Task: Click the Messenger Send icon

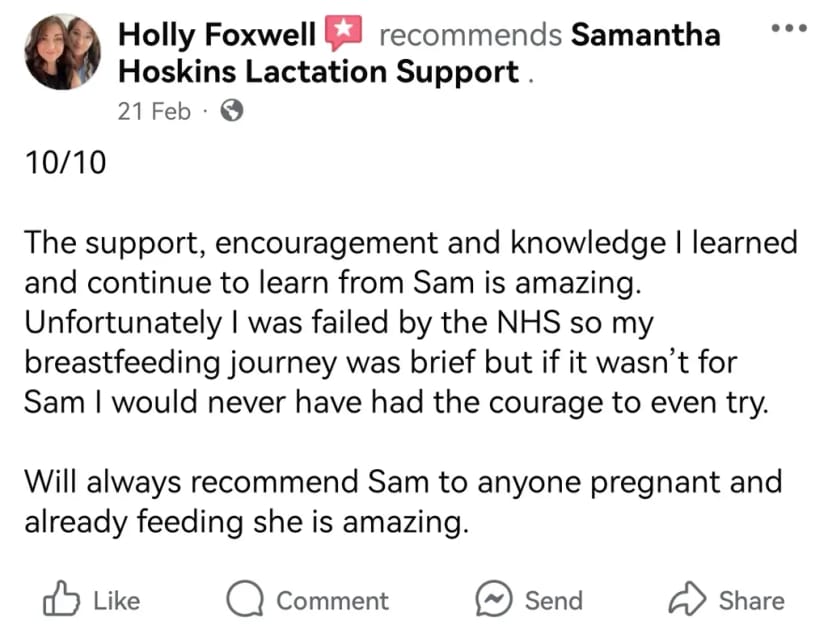Action: pos(494,599)
